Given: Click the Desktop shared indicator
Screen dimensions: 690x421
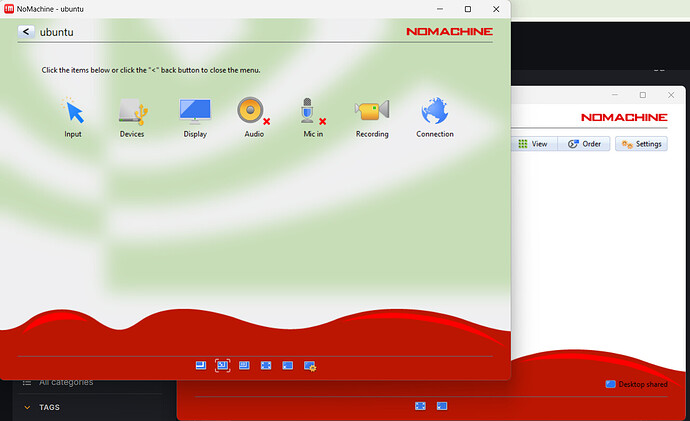Looking at the screenshot, I should pos(636,384).
